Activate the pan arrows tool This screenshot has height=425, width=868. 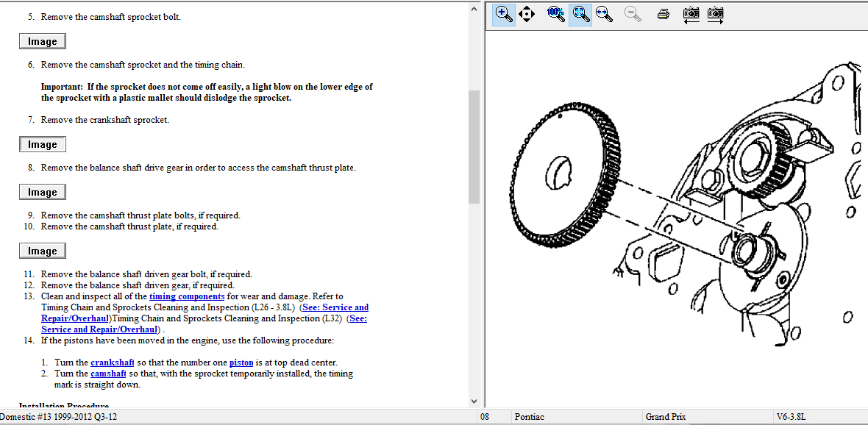(527, 15)
